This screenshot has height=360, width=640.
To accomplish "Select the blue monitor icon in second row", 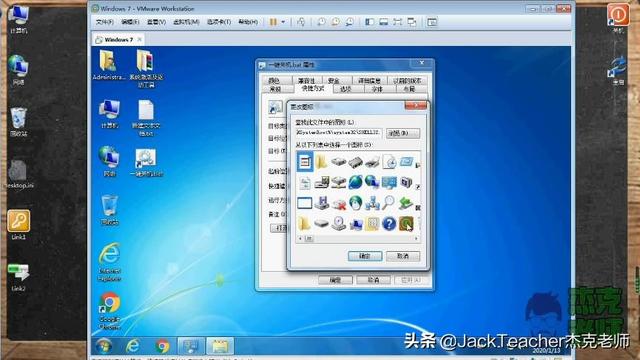I will 389,182.
